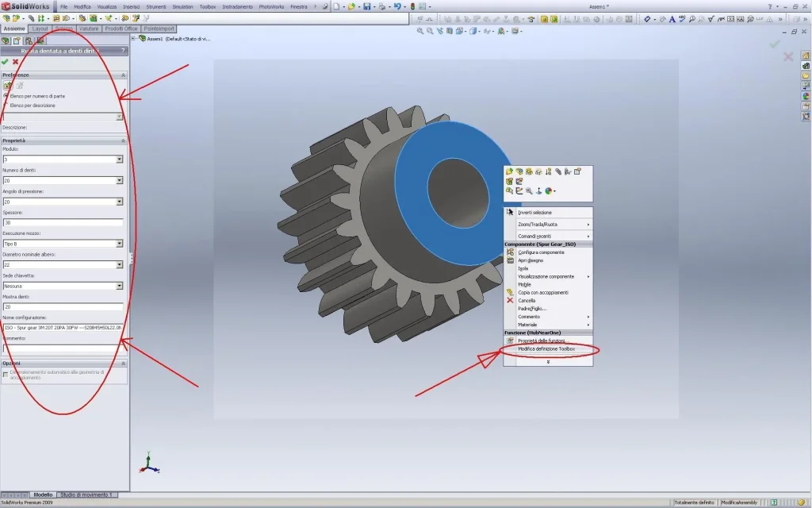Image resolution: width=812 pixels, height=508 pixels.
Task: Click the viewport confirmation-corner green checkmark
Action: [x=774, y=44]
